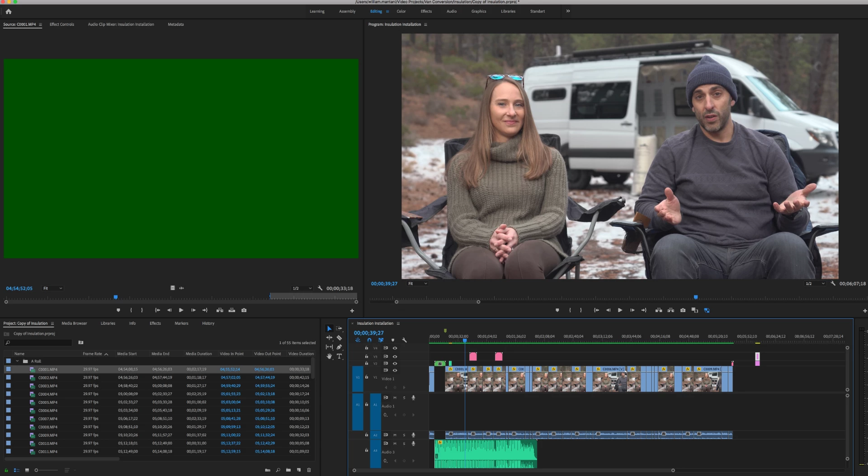
Task: Sort by the Media Duration column header
Action: click(198, 354)
